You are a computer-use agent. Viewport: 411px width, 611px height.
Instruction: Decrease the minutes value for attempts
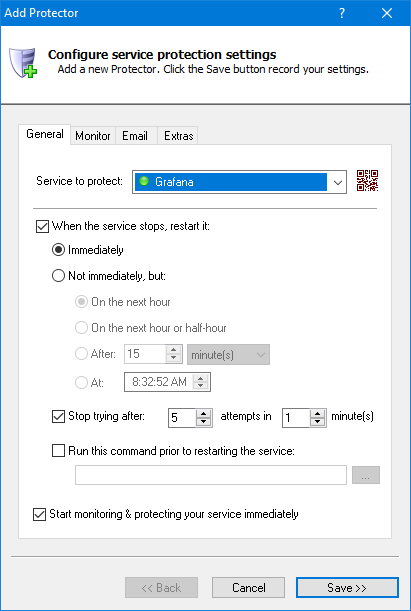pos(318,422)
